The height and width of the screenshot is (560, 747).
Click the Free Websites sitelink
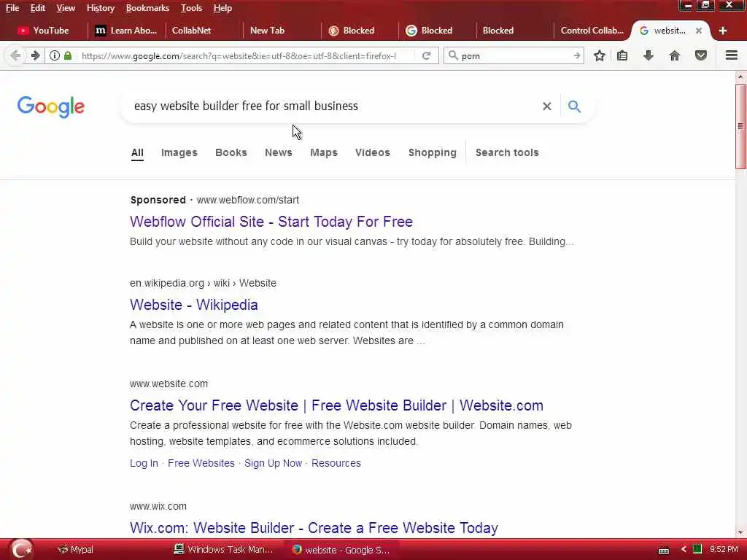pyautogui.click(x=201, y=463)
